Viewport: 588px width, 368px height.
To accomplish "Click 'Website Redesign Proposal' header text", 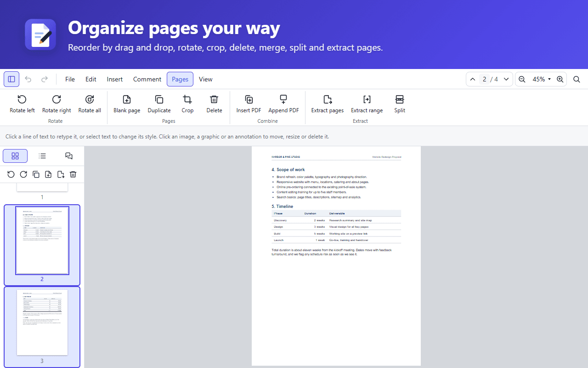I will [387, 157].
